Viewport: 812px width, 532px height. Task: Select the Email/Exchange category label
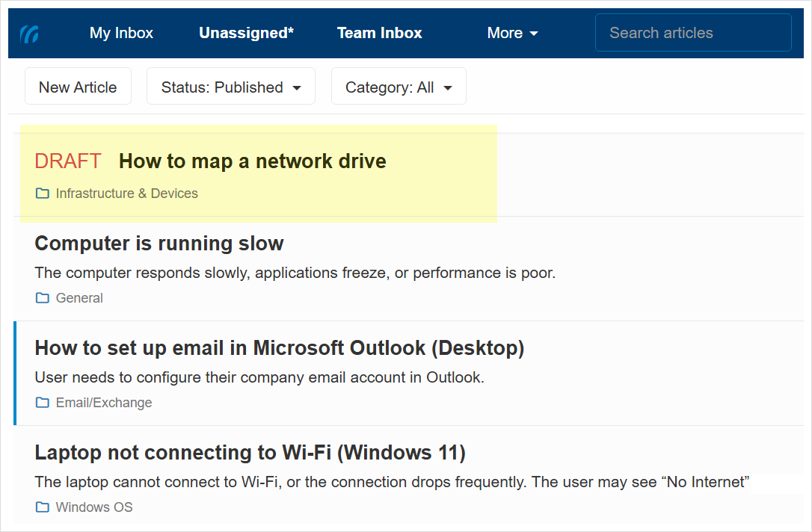(104, 403)
